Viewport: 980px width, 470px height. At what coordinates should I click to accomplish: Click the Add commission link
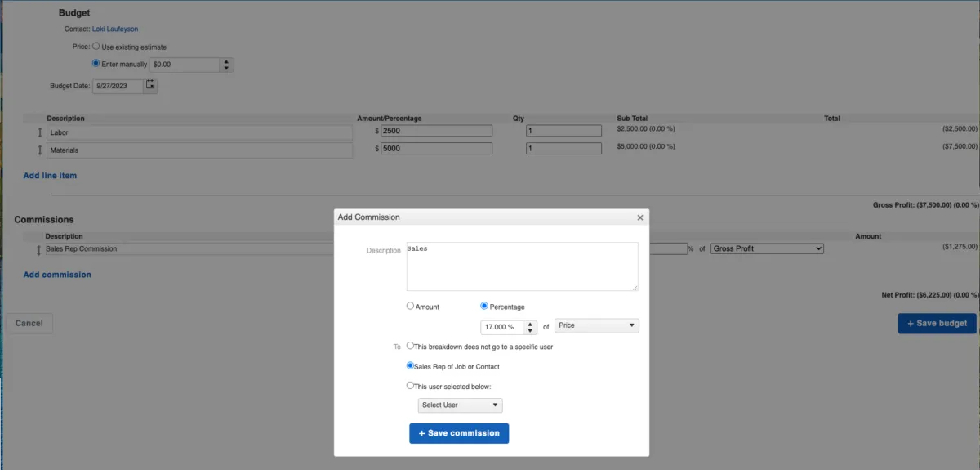pos(57,275)
